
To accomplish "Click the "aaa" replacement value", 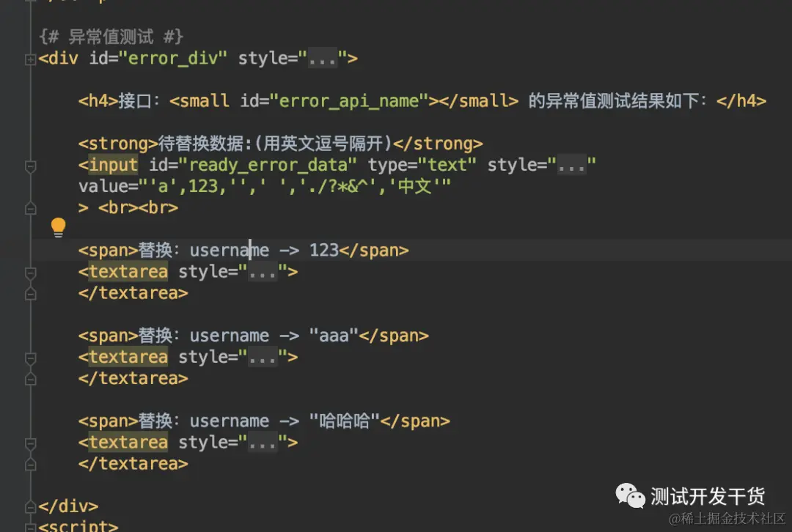I will click(x=334, y=336).
